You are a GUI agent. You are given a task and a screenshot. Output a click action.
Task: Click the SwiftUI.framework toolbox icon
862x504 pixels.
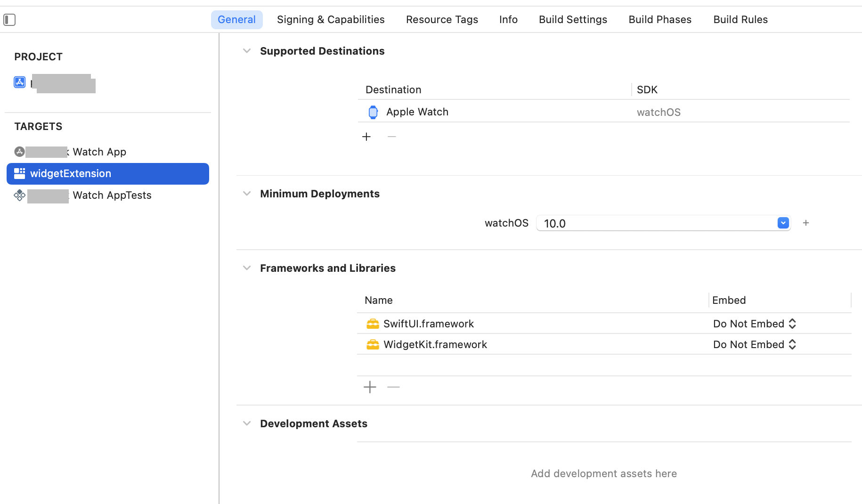pyautogui.click(x=373, y=324)
